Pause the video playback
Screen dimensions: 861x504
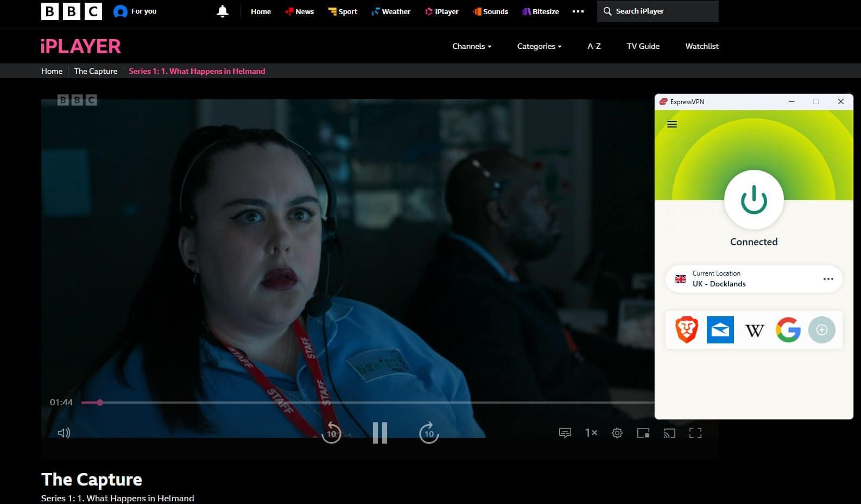click(x=380, y=433)
